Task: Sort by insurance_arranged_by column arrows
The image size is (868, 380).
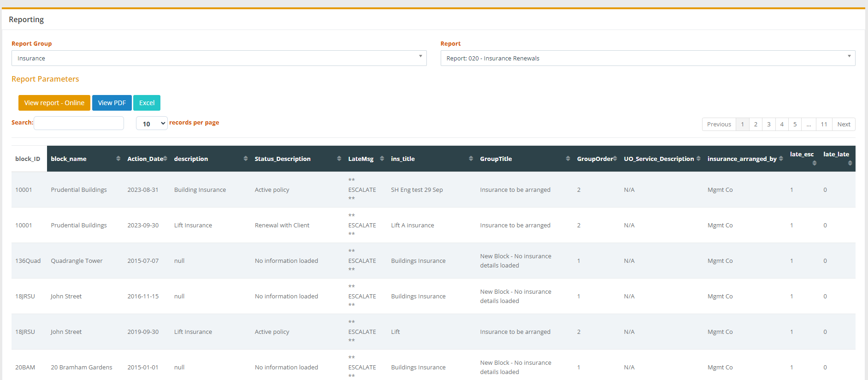Action: [x=781, y=159]
